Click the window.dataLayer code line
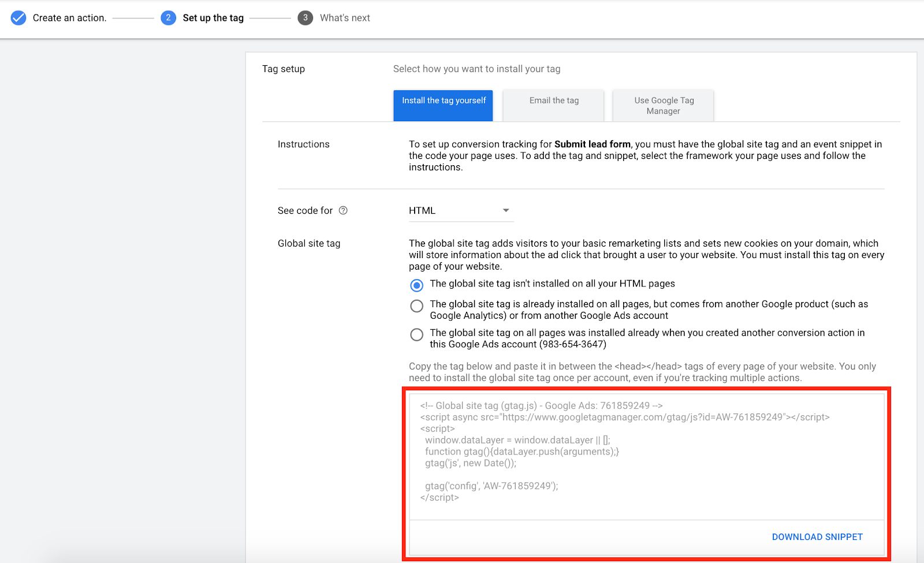This screenshot has width=924, height=563. click(517, 440)
